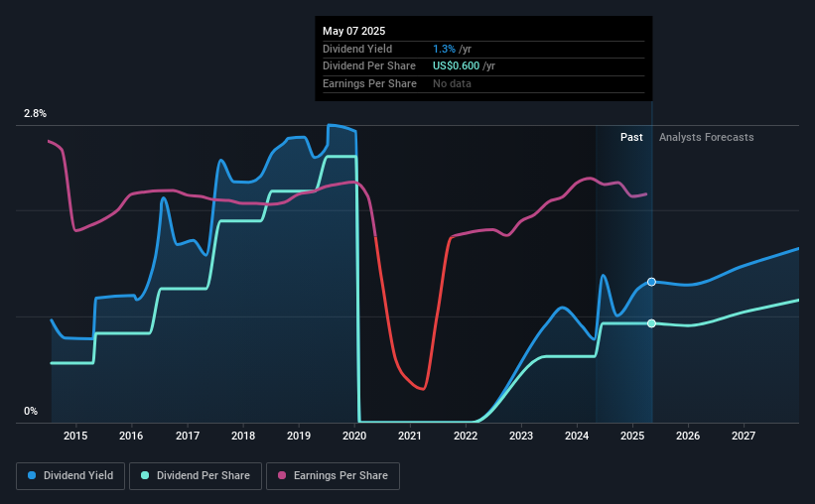Click the 2015 x-axis year label
This screenshot has height=504, width=815.
[75, 436]
